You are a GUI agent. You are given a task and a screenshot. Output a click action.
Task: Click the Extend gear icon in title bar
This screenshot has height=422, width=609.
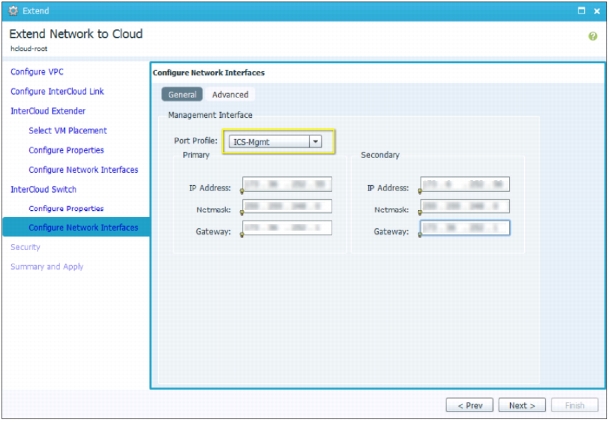pyautogui.click(x=13, y=11)
